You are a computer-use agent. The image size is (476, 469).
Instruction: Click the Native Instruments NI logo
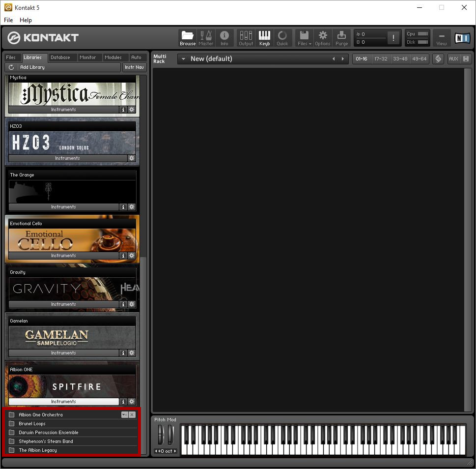(462, 38)
